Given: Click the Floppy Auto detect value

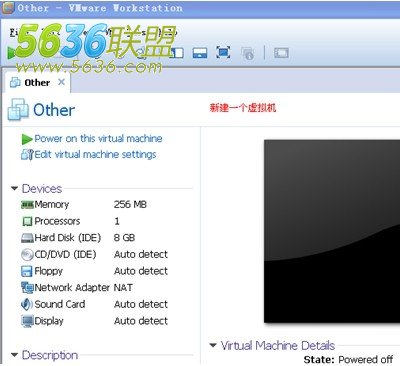Looking at the screenshot, I should [x=141, y=271].
